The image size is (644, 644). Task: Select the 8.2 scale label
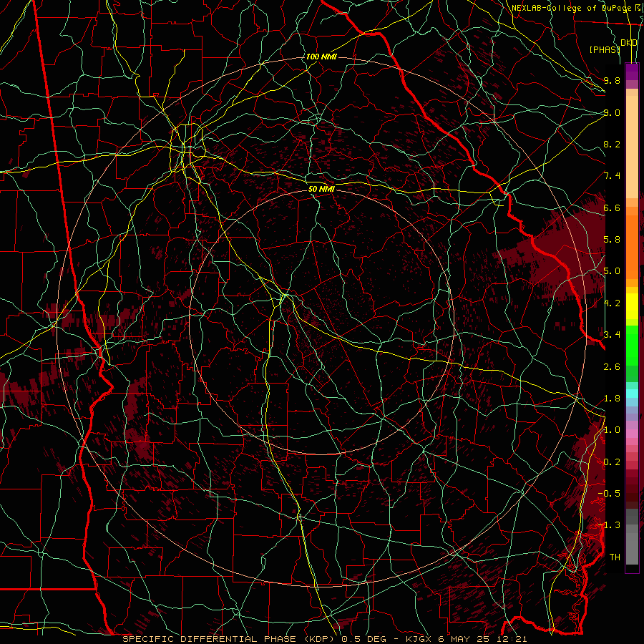pos(612,144)
